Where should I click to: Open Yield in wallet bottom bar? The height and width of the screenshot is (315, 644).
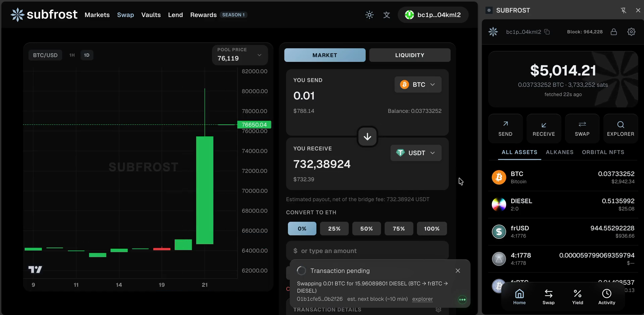click(578, 297)
